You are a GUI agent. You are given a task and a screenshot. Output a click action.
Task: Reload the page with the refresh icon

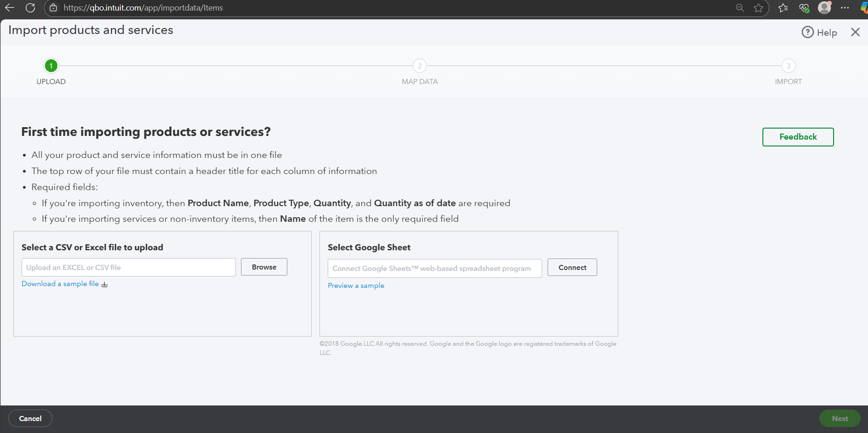[30, 8]
